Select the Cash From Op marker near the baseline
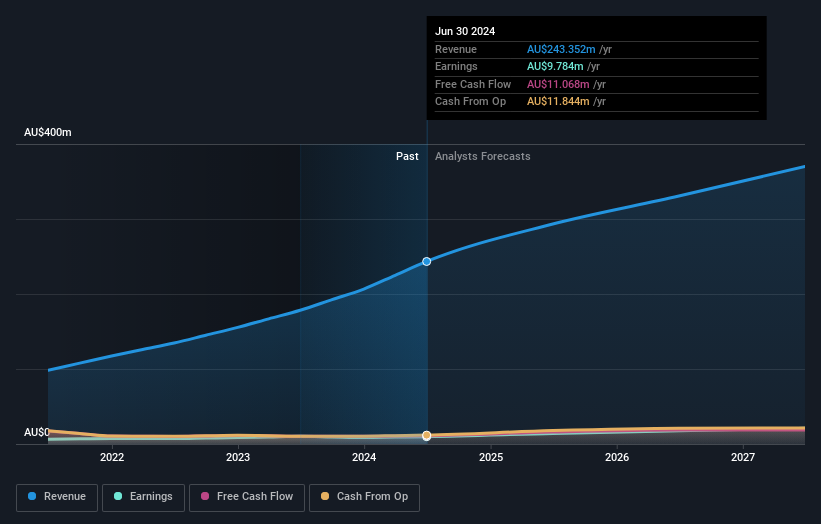 click(x=427, y=436)
